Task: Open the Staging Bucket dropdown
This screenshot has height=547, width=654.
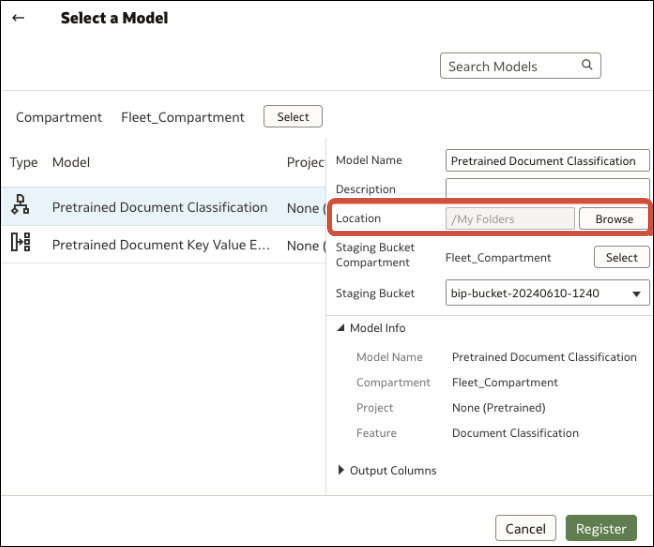Action: [x=547, y=294]
